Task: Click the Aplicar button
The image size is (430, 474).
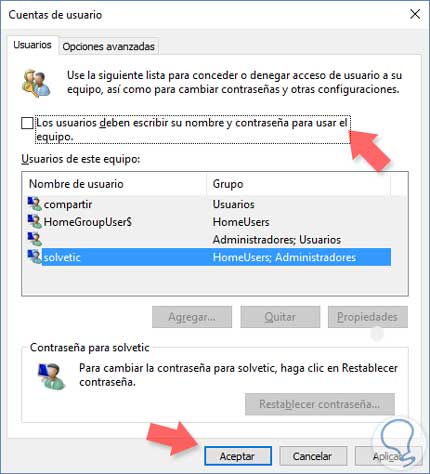Action: pyautogui.click(x=387, y=456)
